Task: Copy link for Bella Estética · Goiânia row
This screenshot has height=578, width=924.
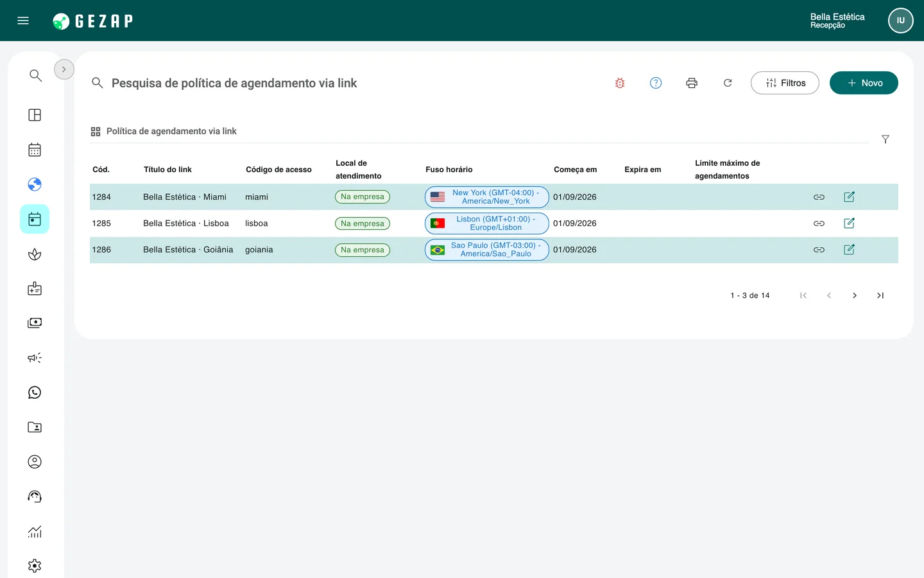Action: 819,250
